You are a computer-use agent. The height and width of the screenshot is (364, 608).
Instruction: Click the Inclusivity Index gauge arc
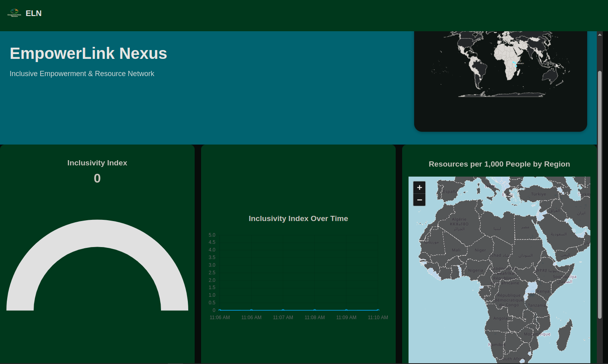click(97, 265)
